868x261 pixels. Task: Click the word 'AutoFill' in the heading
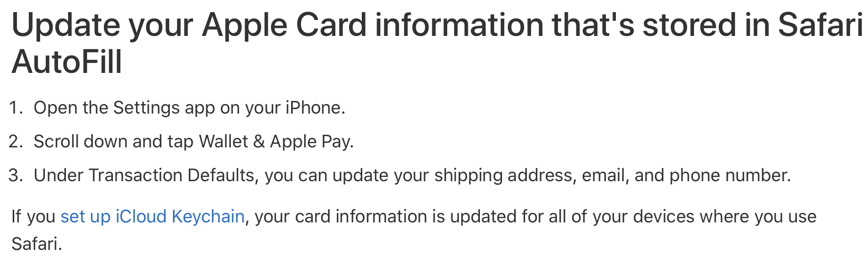pyautogui.click(x=67, y=62)
